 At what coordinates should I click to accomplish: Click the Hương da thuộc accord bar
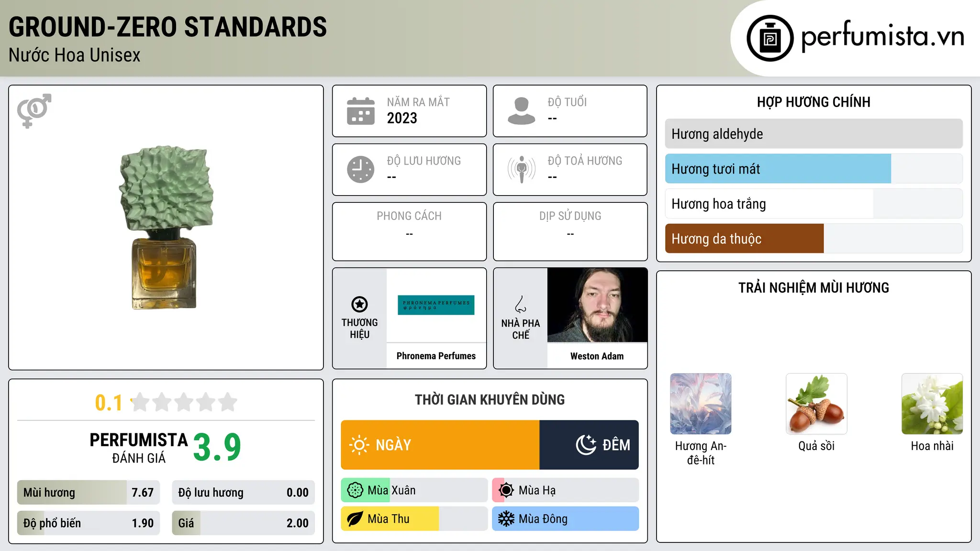click(813, 239)
